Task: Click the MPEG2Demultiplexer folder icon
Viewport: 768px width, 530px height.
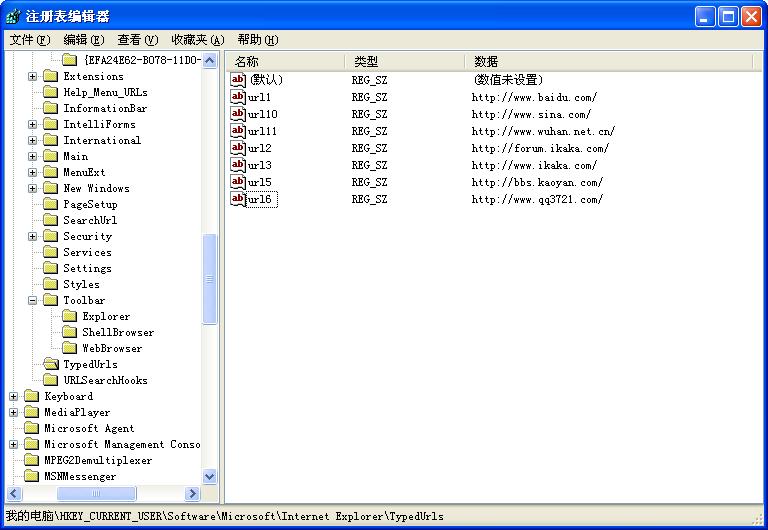Action: click(31, 460)
